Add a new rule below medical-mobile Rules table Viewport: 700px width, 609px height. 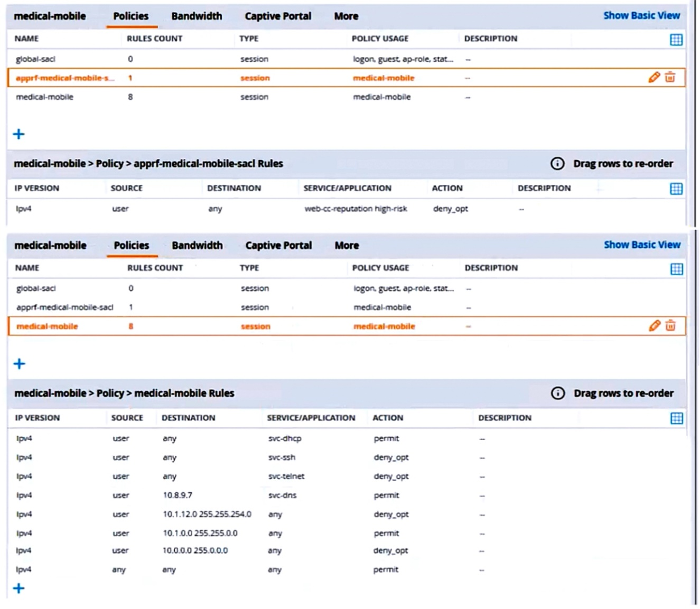point(19,588)
